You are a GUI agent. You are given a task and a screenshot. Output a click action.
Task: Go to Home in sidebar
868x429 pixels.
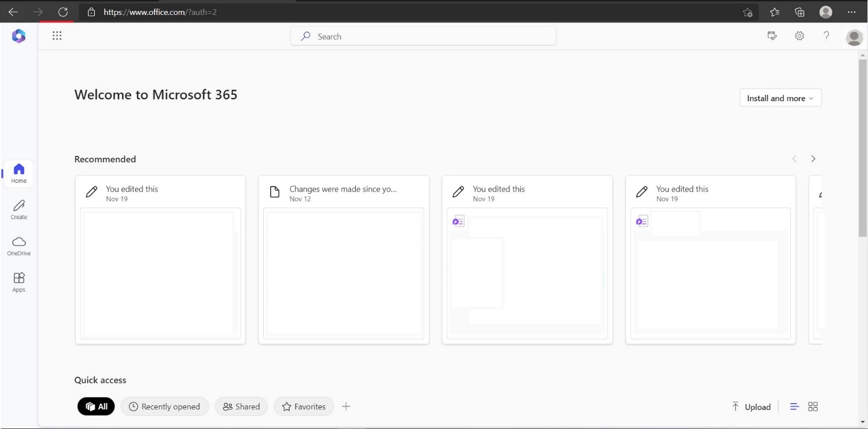[19, 173]
